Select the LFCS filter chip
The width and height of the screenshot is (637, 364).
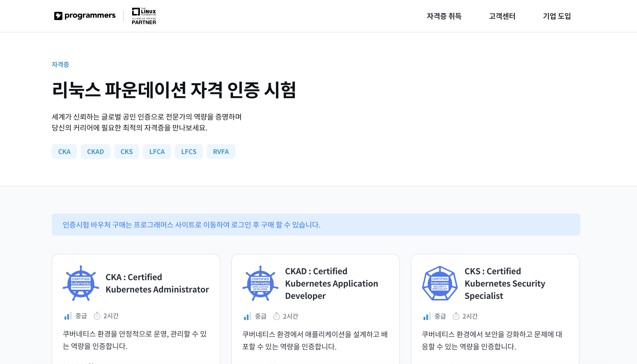click(189, 151)
